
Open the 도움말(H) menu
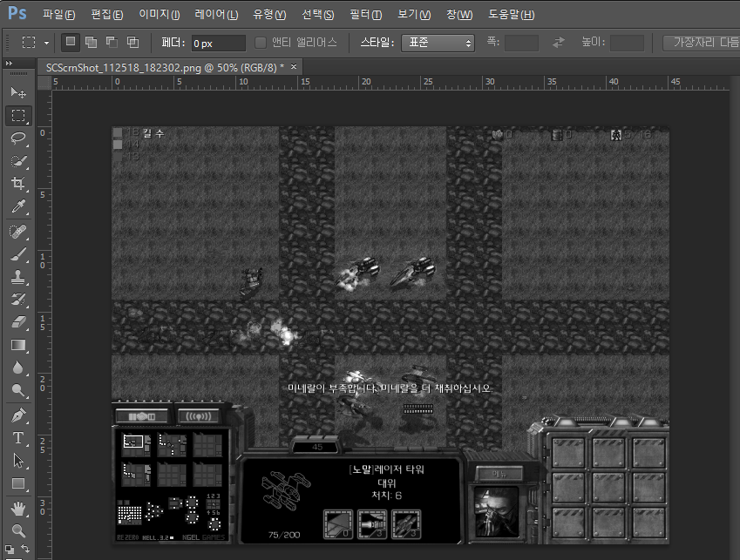[x=511, y=15]
